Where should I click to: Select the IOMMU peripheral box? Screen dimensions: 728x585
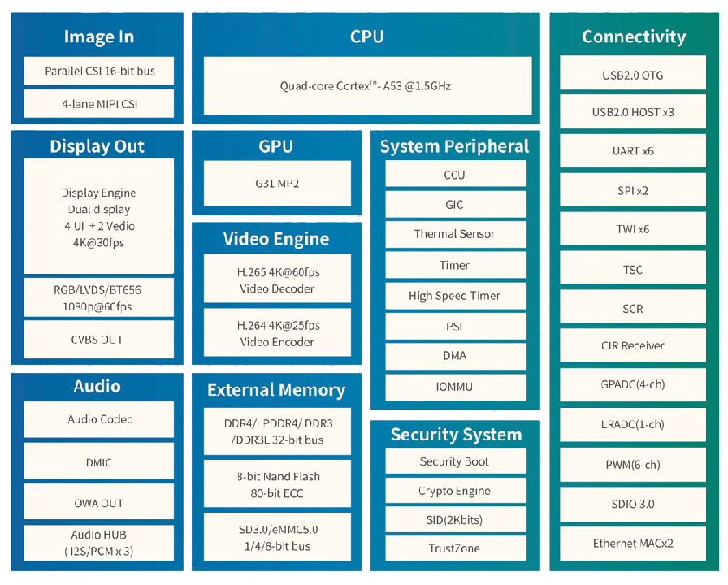click(455, 387)
